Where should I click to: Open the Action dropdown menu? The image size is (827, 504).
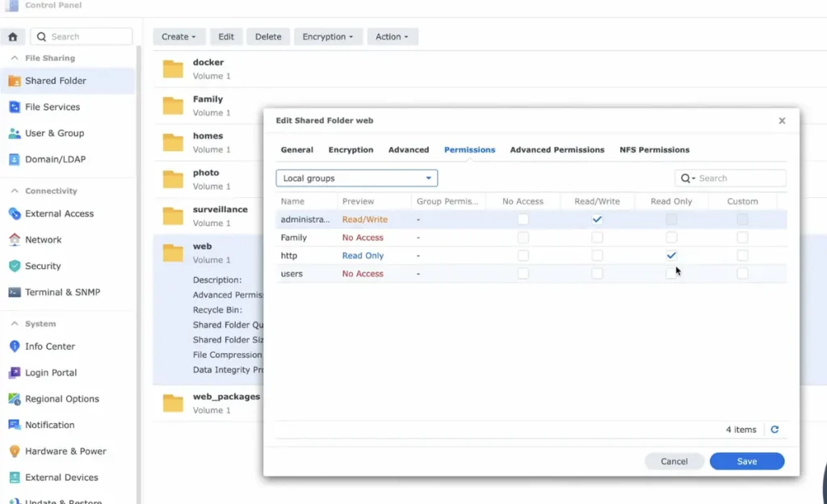pos(392,37)
